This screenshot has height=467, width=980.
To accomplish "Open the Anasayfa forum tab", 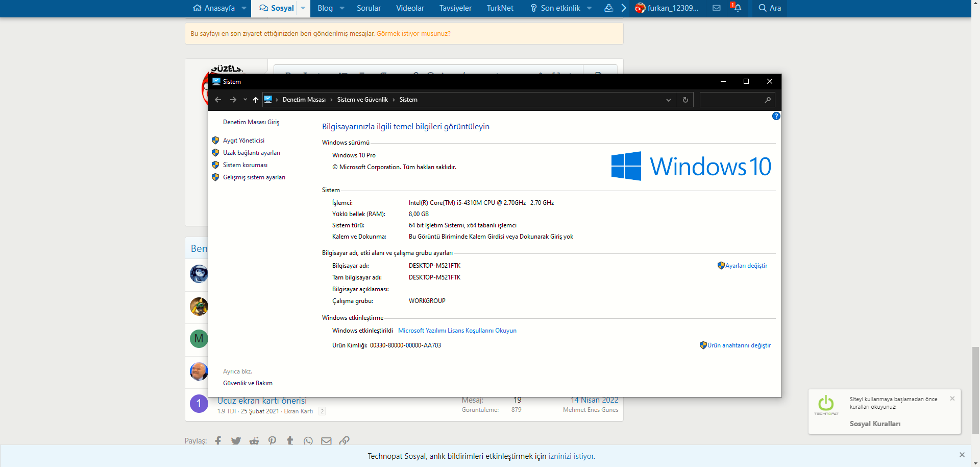I will [x=214, y=8].
